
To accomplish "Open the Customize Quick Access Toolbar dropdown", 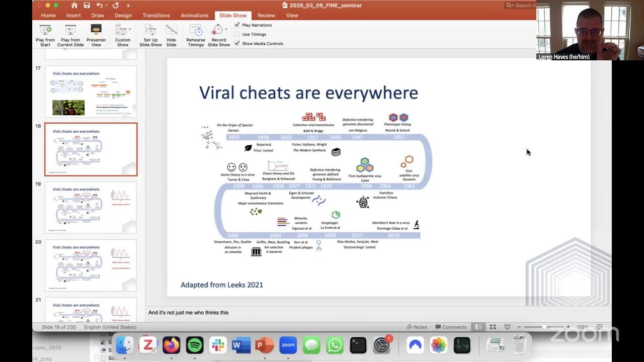I will (128, 6).
